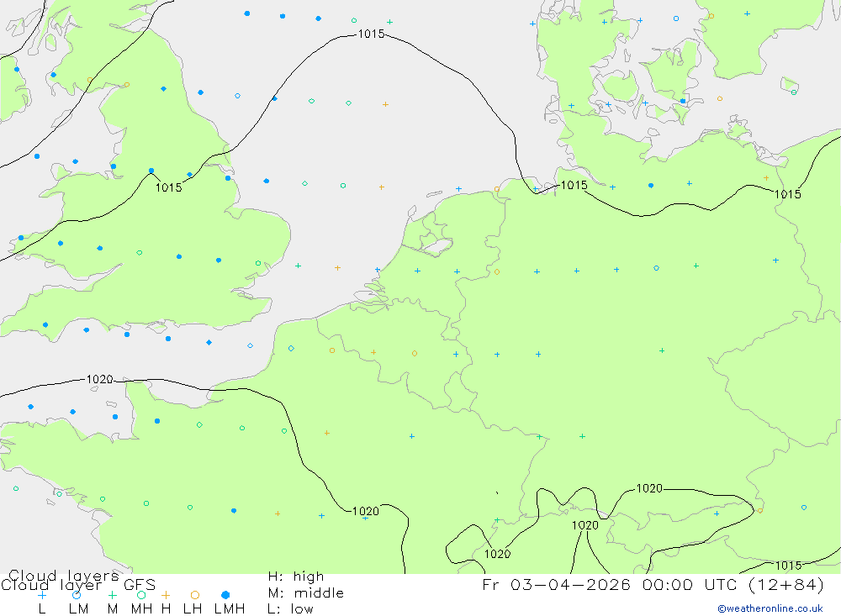Click the filled blue LMH legend dot
Viewport: 841px width, 616px height.
click(225, 595)
